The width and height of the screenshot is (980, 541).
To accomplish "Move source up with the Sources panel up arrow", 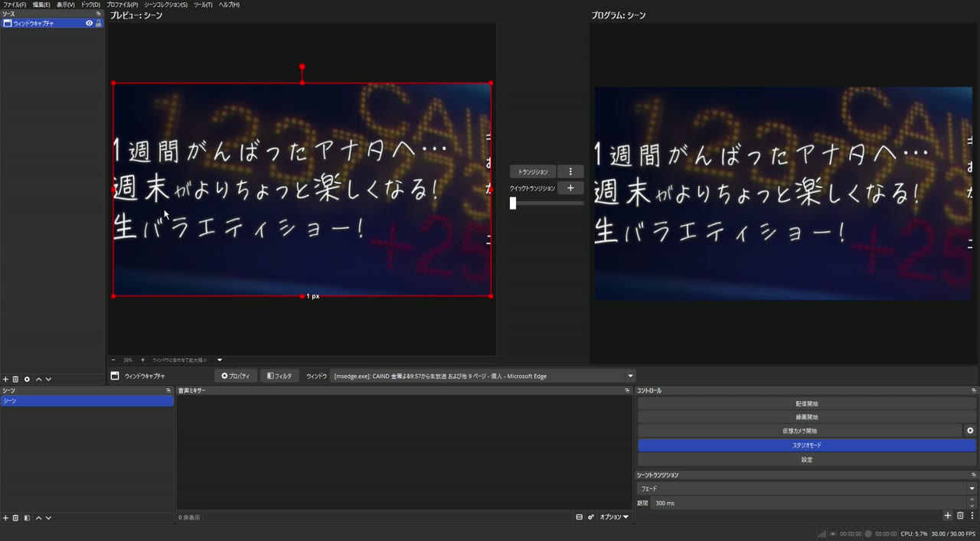I will [x=38, y=380].
